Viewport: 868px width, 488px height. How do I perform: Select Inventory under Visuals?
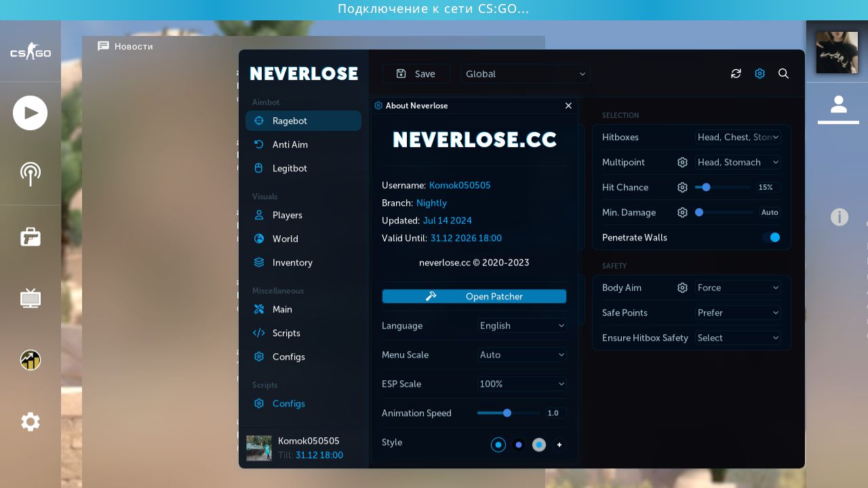[303, 262]
